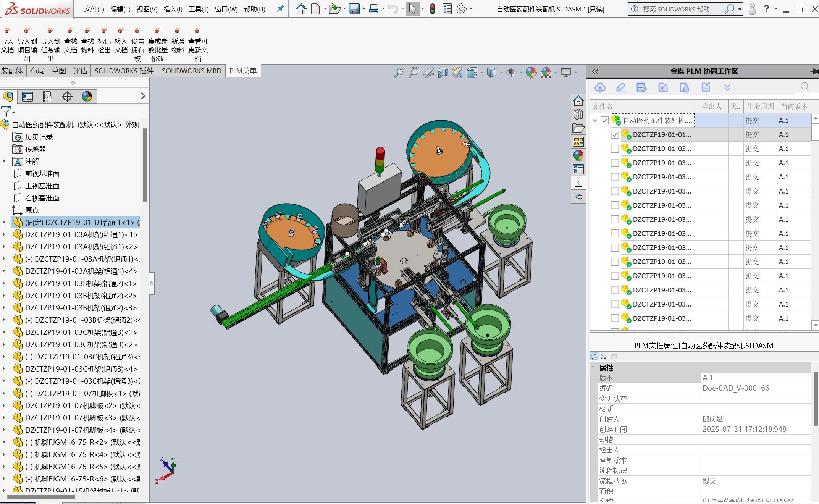Collapse the 自动医药配件装配机 file tree row
The image size is (819, 504).
[595, 121]
